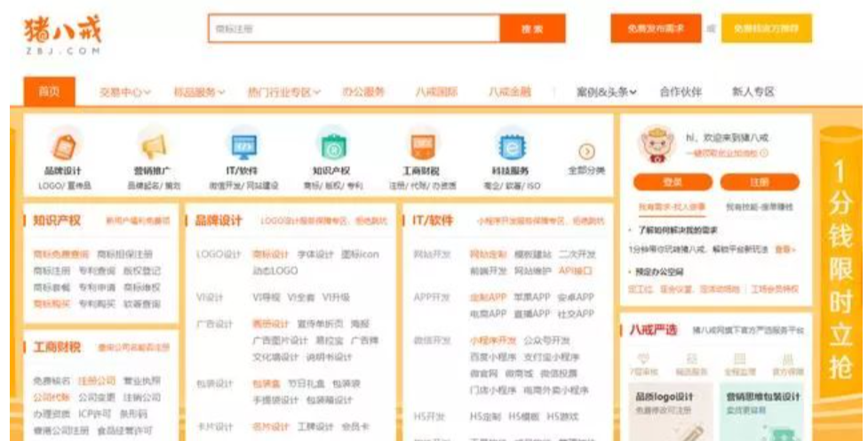This screenshot has height=441, width=868.
Task: Open the 宣传单折页 link
Action: tap(320, 324)
